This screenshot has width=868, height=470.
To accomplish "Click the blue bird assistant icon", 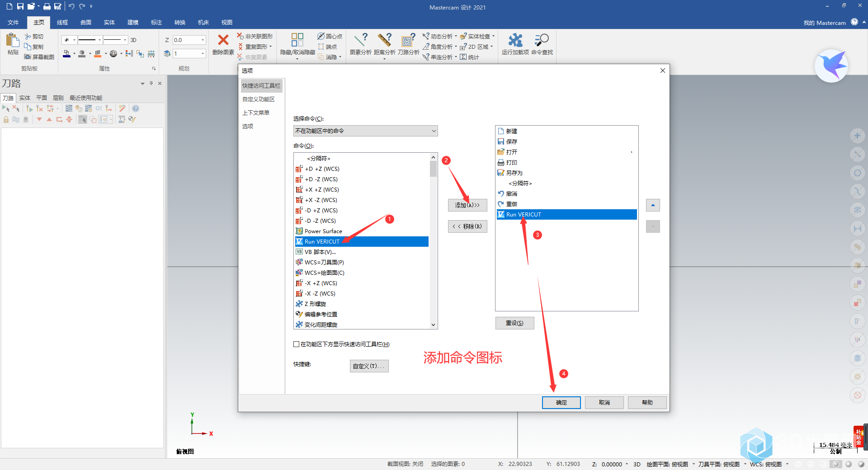I will tap(831, 66).
